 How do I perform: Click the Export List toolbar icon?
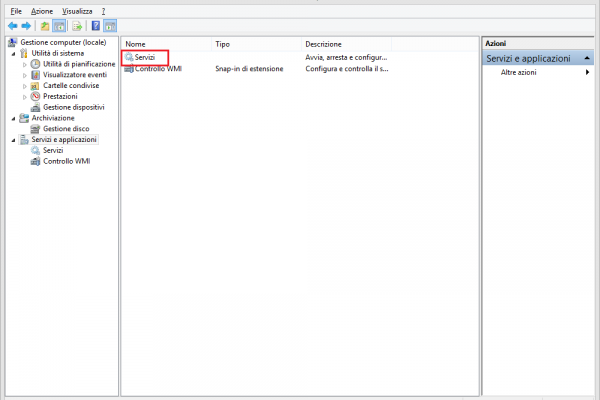[77, 26]
